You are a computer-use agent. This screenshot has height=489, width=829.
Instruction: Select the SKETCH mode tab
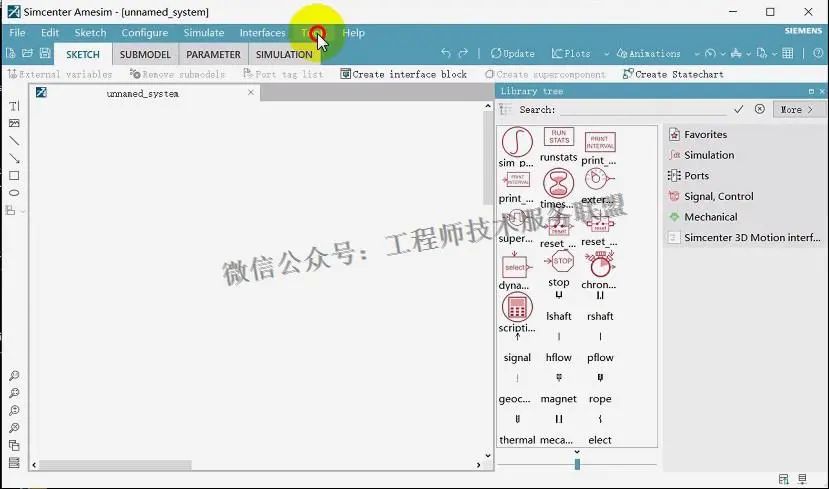[x=82, y=54]
